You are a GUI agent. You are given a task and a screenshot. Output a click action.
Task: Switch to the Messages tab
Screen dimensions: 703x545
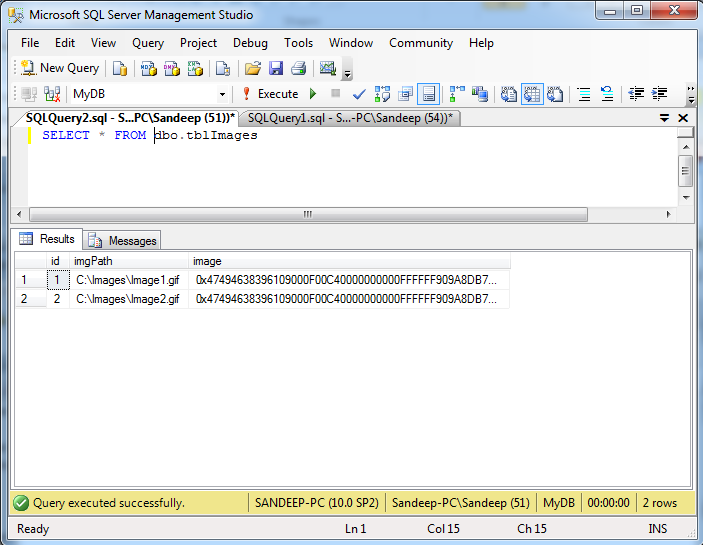pos(123,241)
